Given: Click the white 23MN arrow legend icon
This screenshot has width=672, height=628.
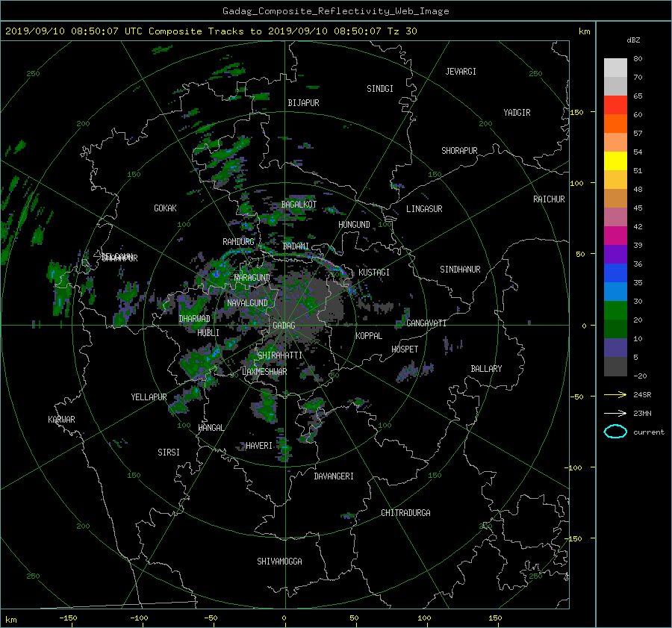Looking at the screenshot, I should [615, 413].
